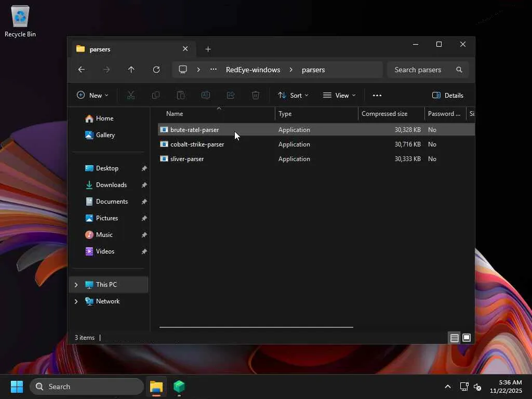Screen dimensions: 532x399
Task: Open Recycle Bin on the desktop
Action: pos(20,21)
